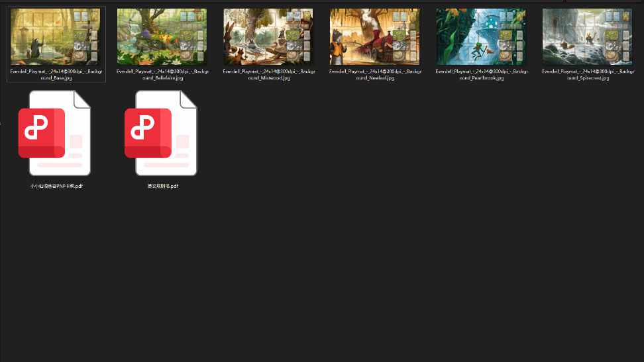The height and width of the screenshot is (362, 644).
Task: Click the Newleaf playmat train thumbnail
Action: (375, 36)
